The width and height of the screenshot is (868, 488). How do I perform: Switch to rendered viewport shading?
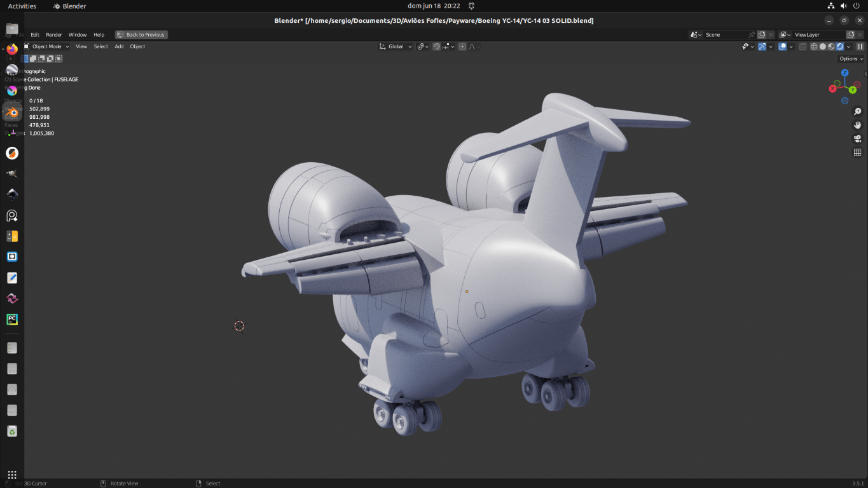point(840,46)
